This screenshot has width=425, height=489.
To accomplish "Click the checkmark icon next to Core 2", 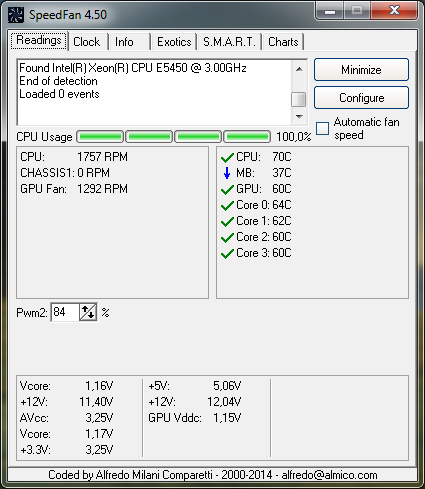I will point(227,237).
